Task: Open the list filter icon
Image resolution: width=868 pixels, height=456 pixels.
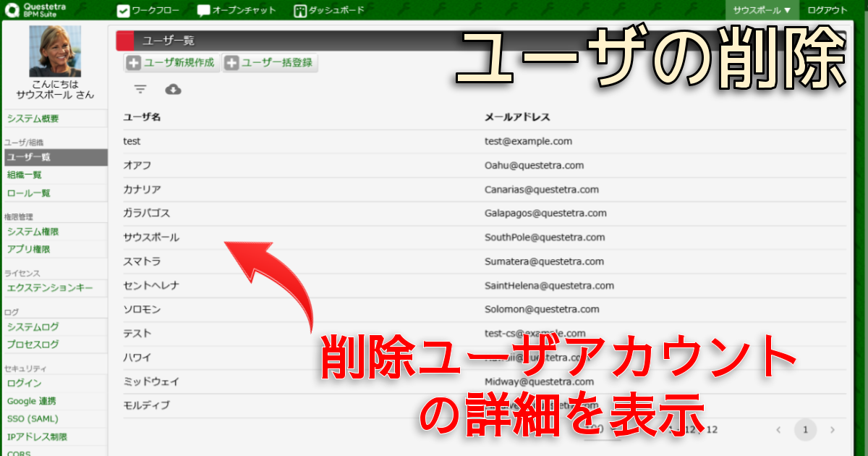Action: coord(140,89)
